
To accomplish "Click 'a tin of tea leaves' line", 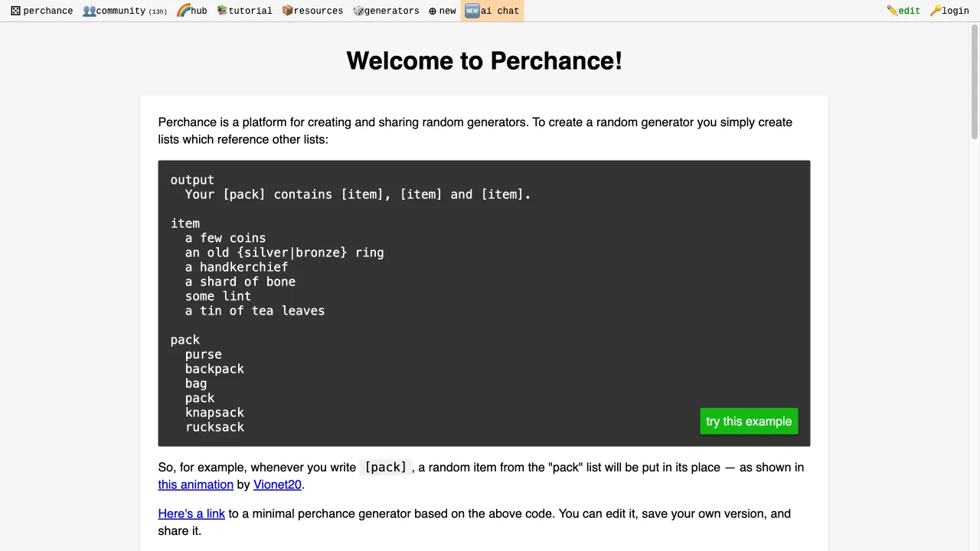I will [x=254, y=311].
